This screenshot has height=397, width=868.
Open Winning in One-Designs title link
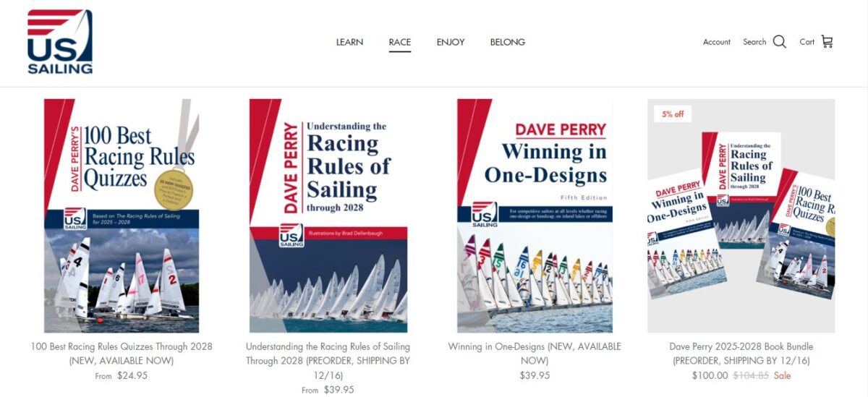tap(535, 354)
